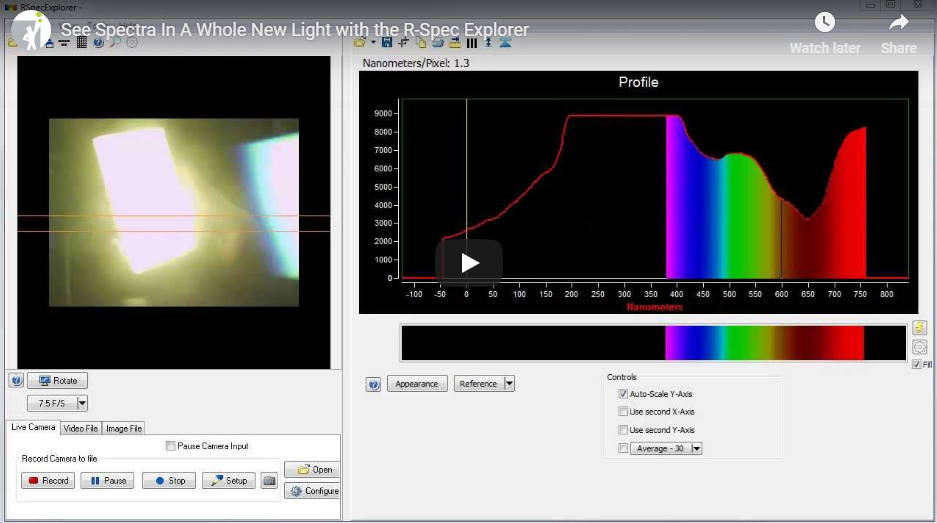Click the vertical up-down arrows icon
Image resolution: width=937 pixels, height=523 pixels.
(488, 42)
